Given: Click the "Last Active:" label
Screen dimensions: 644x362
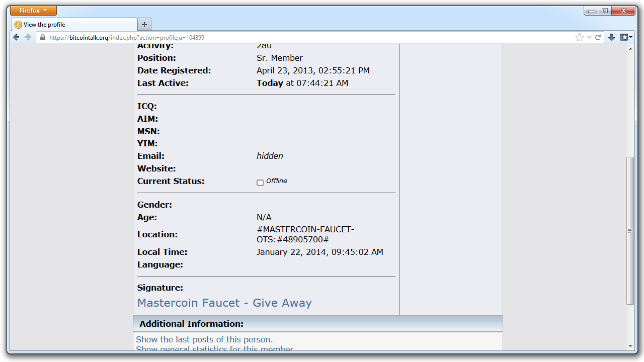Looking at the screenshot, I should [x=163, y=83].
